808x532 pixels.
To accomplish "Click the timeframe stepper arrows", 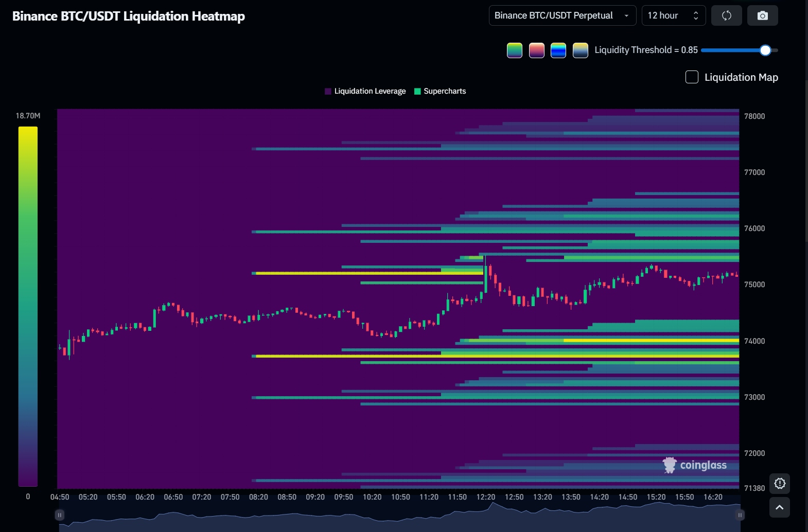I will coord(696,15).
